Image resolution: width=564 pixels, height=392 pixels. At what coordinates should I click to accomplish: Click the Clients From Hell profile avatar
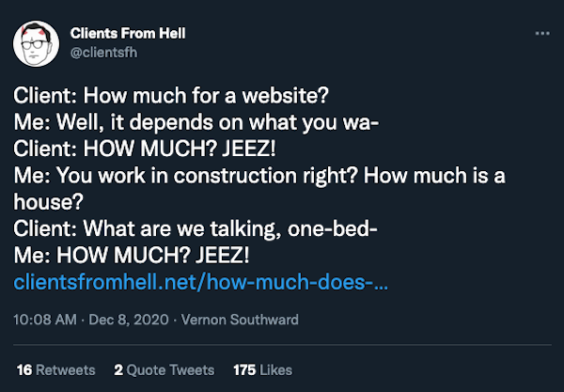(36, 43)
